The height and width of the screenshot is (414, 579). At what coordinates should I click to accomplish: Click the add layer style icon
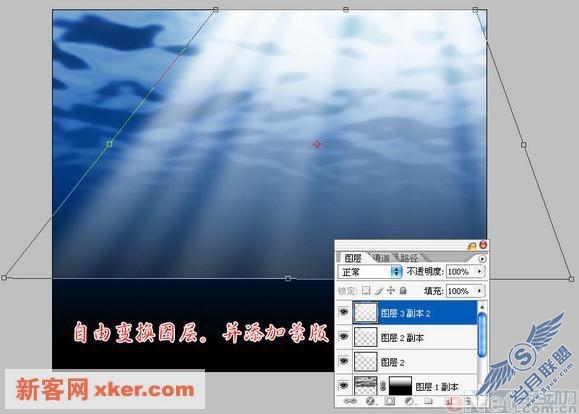pos(370,401)
